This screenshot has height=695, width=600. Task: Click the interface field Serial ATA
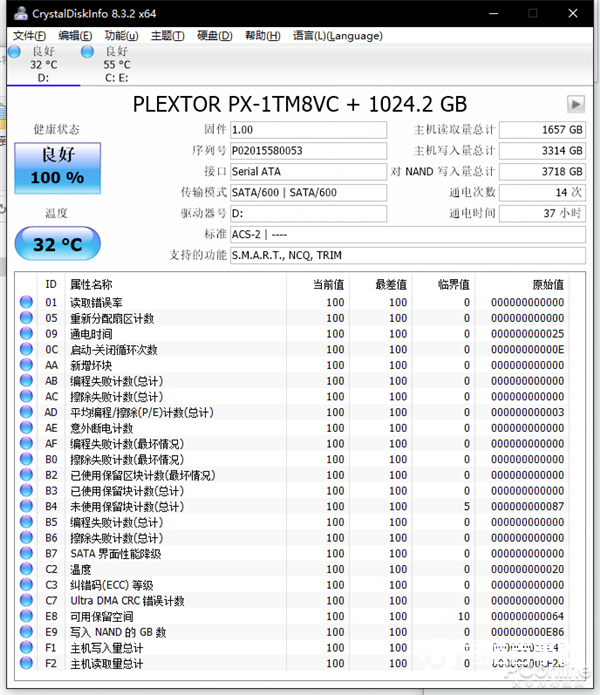click(308, 172)
